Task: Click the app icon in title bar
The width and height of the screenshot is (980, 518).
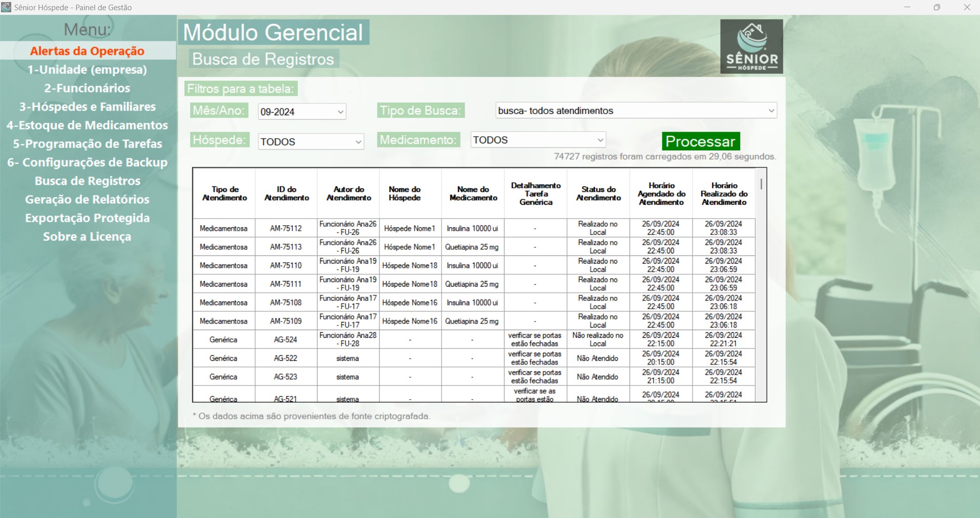Action: 6,7
